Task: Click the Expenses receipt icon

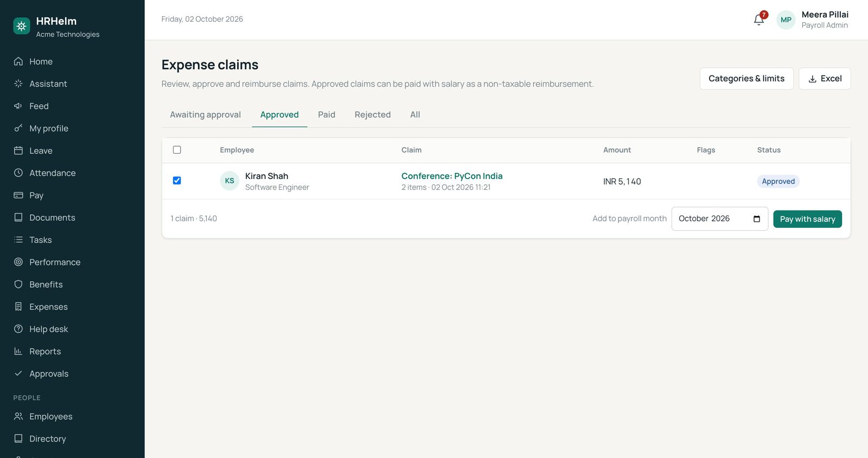Action: point(18,307)
